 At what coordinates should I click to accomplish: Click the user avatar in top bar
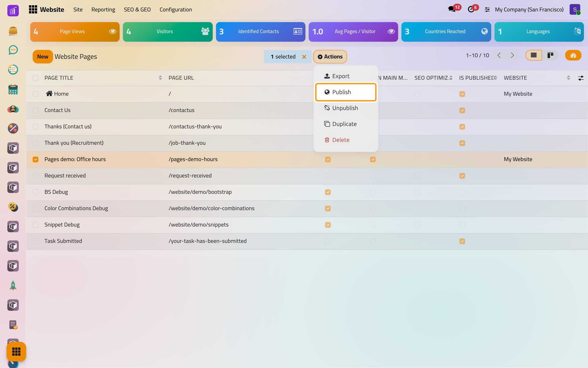point(575,10)
